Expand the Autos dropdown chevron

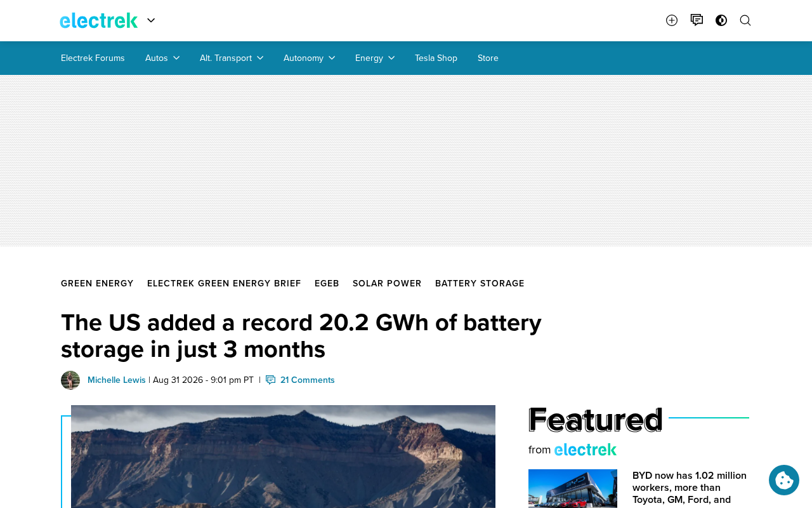176,58
